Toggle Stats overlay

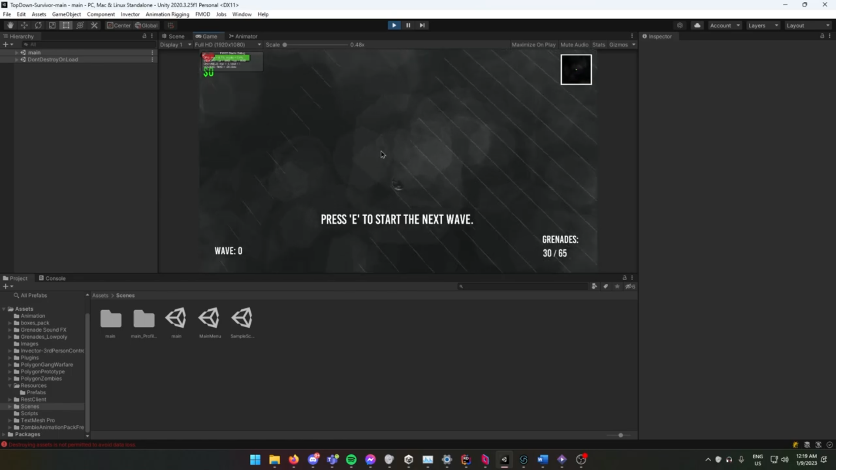[x=599, y=44]
